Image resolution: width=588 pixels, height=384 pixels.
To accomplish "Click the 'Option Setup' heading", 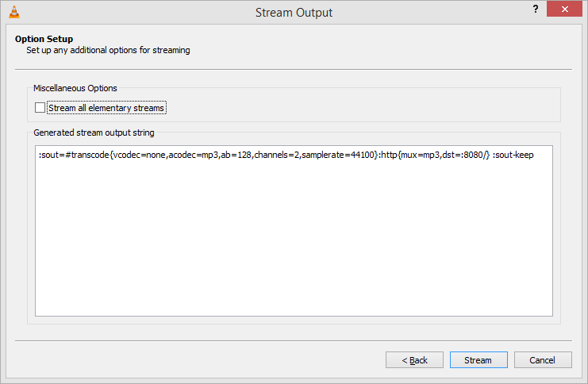I will (x=44, y=39).
